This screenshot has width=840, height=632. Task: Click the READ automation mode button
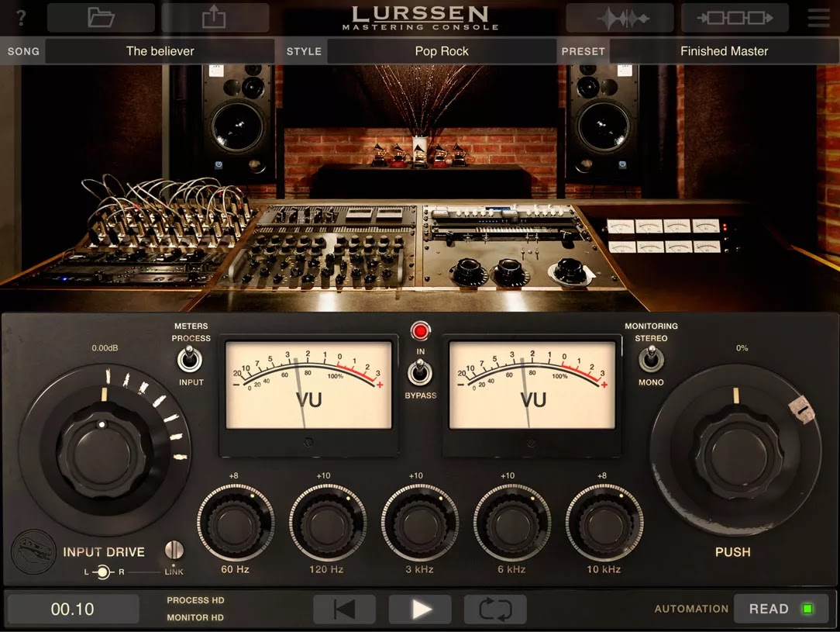pyautogui.click(x=781, y=609)
